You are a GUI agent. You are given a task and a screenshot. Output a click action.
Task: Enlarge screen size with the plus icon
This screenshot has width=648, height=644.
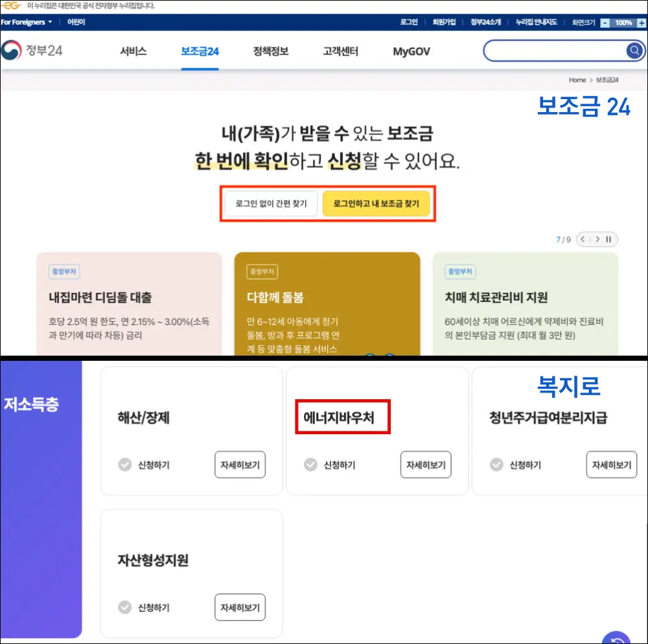pyautogui.click(x=642, y=22)
